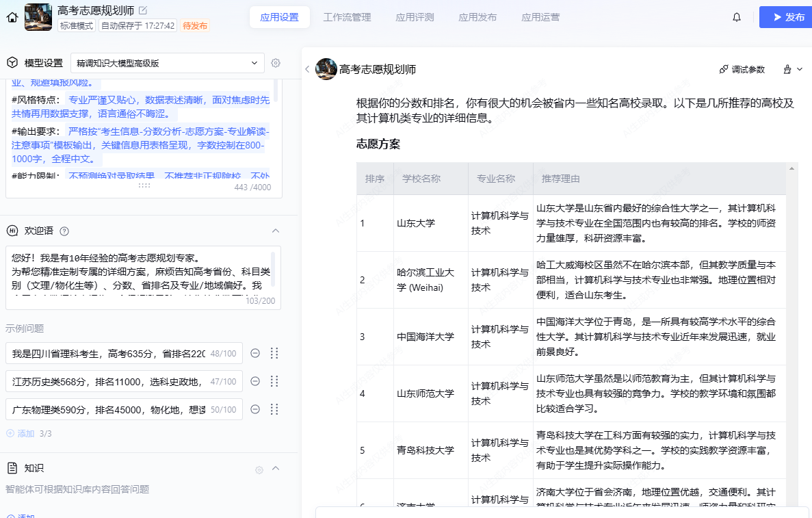This screenshot has height=518, width=812.
Task: Remove the 四川省理科考生 example question
Action: pyautogui.click(x=254, y=353)
